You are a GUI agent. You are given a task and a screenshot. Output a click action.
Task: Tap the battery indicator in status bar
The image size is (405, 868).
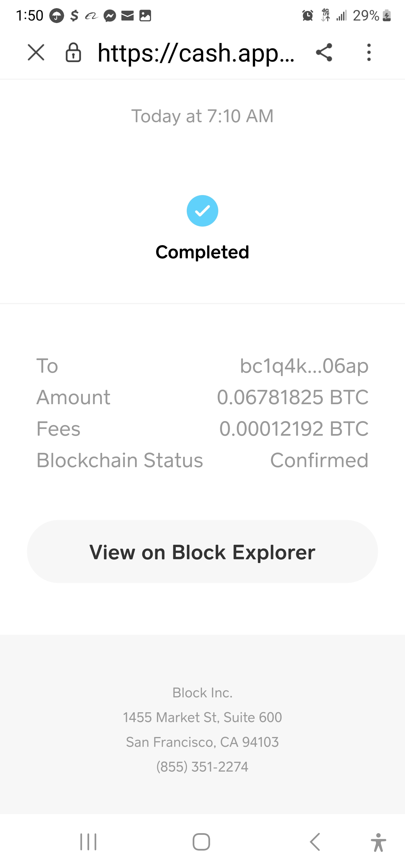(387, 15)
